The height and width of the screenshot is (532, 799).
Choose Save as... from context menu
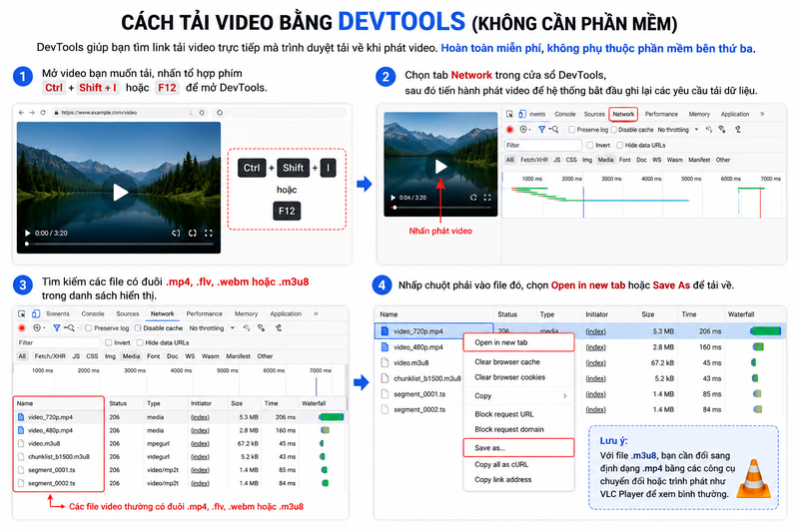click(518, 448)
